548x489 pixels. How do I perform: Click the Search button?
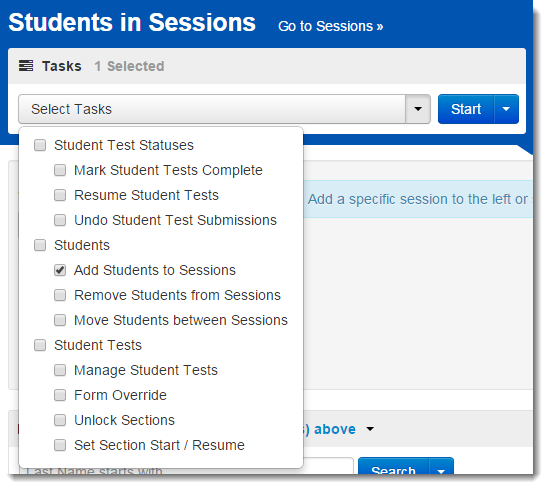coord(394,467)
